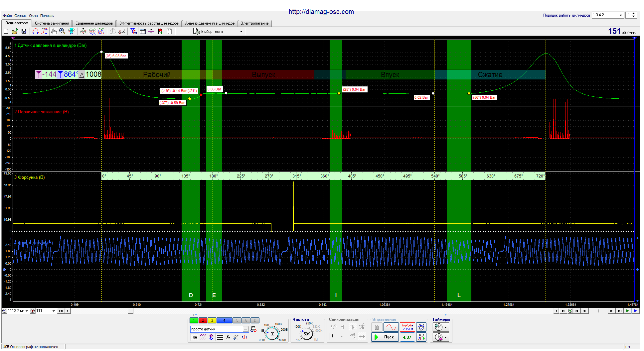Open the Окна menu
This screenshot has width=644, height=351.
tap(33, 16)
